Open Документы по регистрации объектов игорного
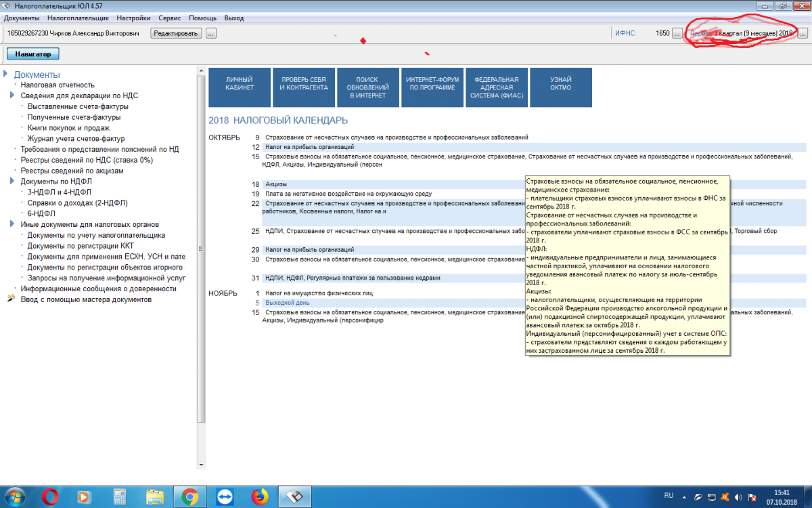Screen dimensions: 812x508 pos(105,267)
